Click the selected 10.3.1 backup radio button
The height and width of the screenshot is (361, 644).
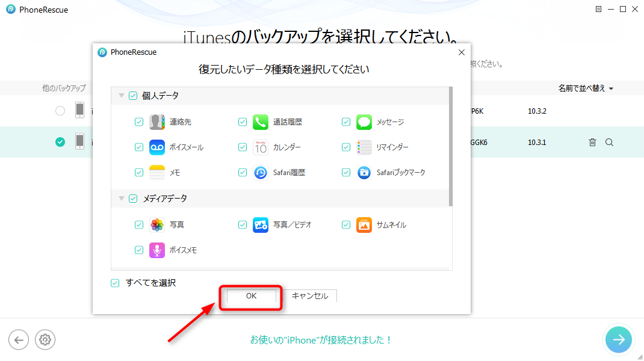pyautogui.click(x=60, y=142)
